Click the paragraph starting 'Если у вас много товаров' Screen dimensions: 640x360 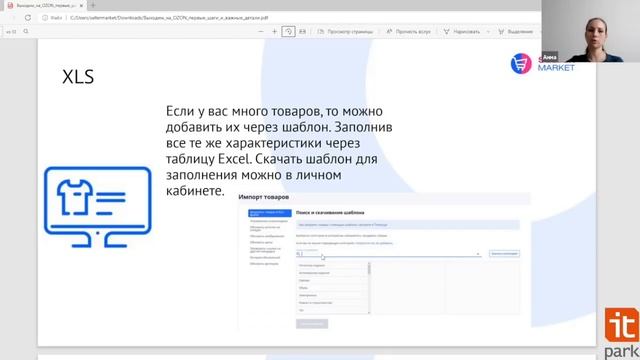coord(279,151)
